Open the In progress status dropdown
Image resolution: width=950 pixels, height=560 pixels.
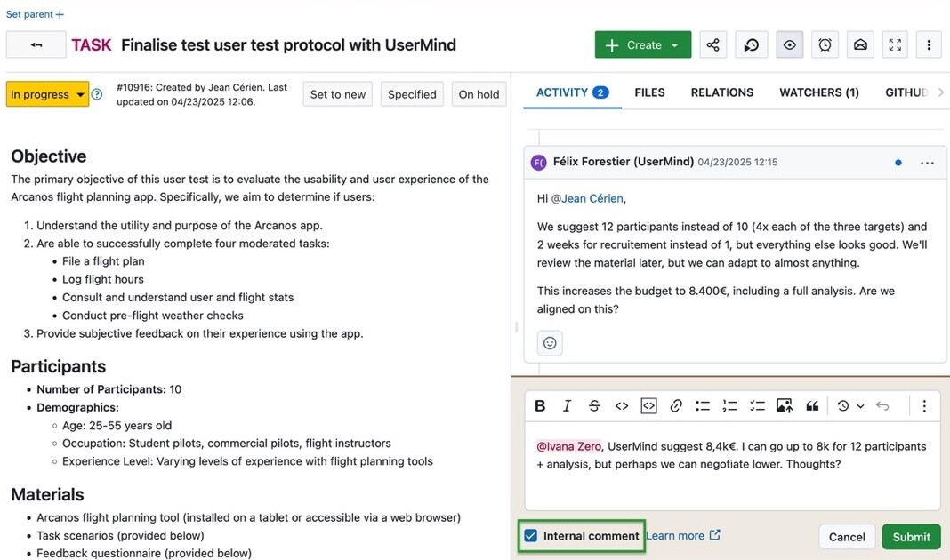(46, 93)
